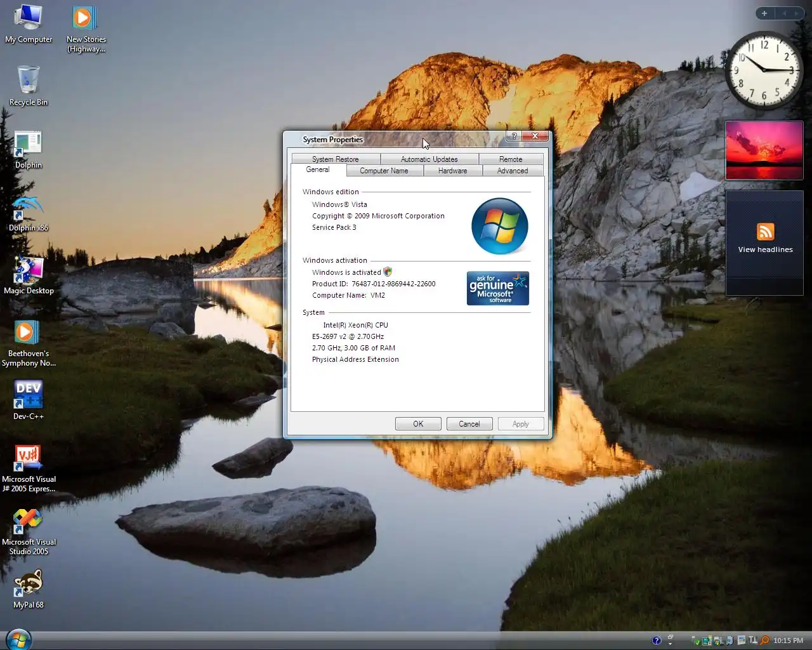The height and width of the screenshot is (650, 812).
Task: Click the activation shield icon beside 'Windows is activated'
Action: point(388,272)
